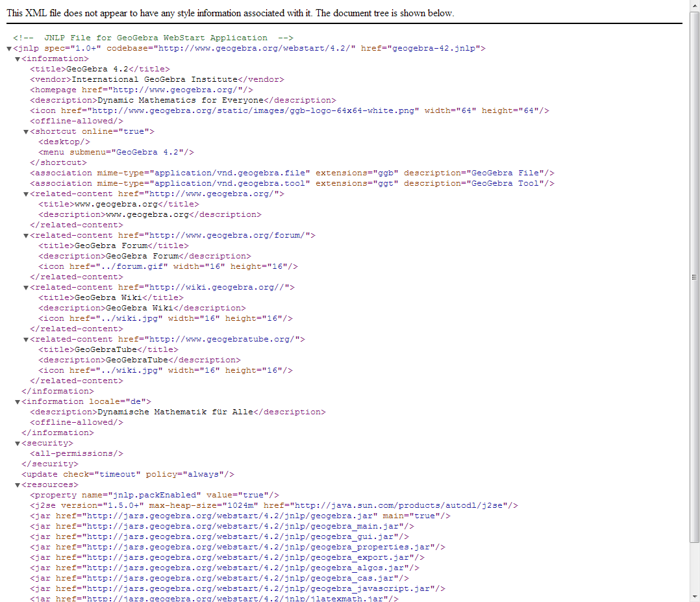Click the homepage href line
Image resolution: width=700 pixels, height=602 pixels.
pyautogui.click(x=142, y=90)
